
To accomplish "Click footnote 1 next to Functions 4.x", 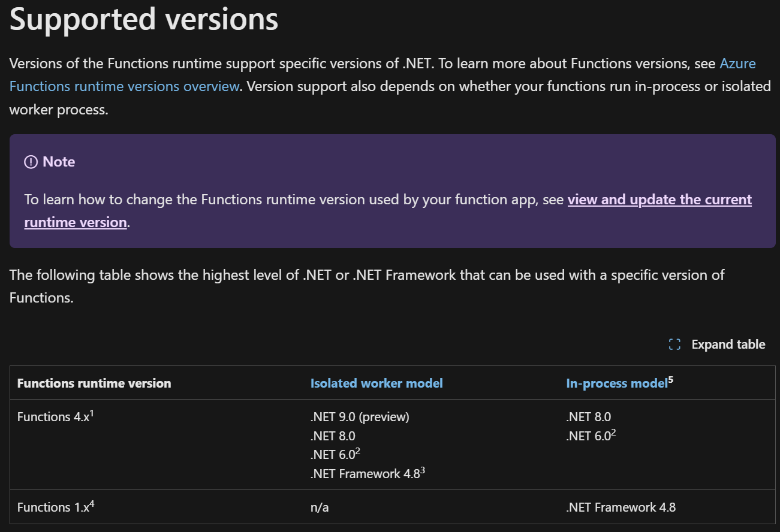I will pos(91,413).
